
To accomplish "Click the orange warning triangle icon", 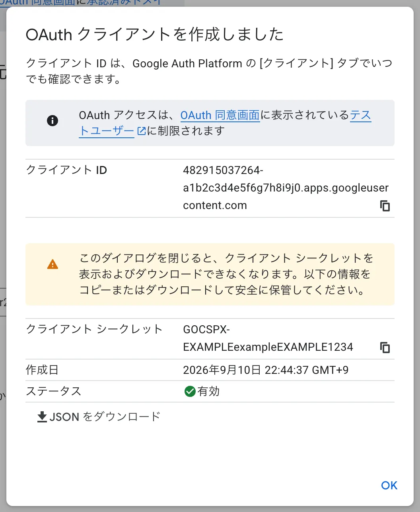I will click(52, 264).
